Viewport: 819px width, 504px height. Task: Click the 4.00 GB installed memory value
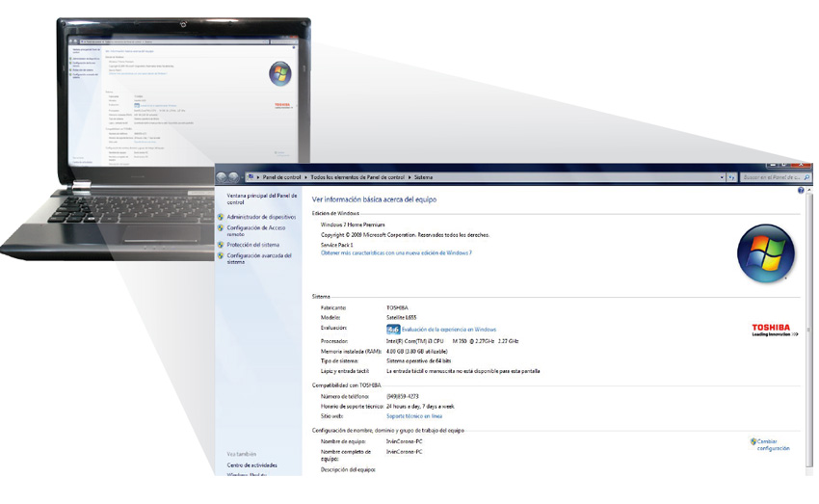coord(417,352)
